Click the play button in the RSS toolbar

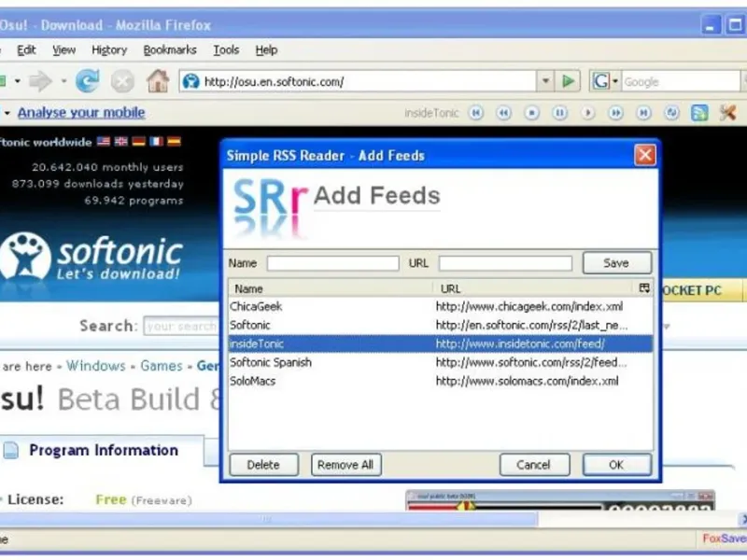point(588,113)
